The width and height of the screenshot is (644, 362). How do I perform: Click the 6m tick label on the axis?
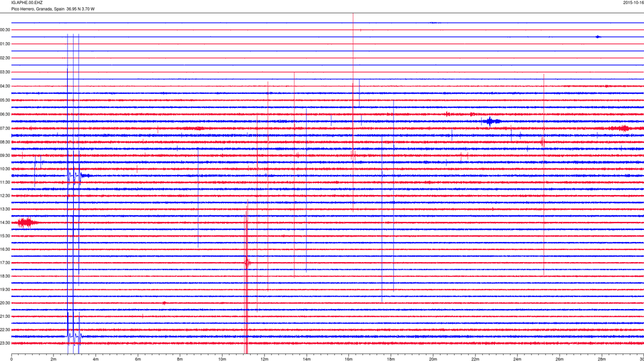click(x=138, y=359)
